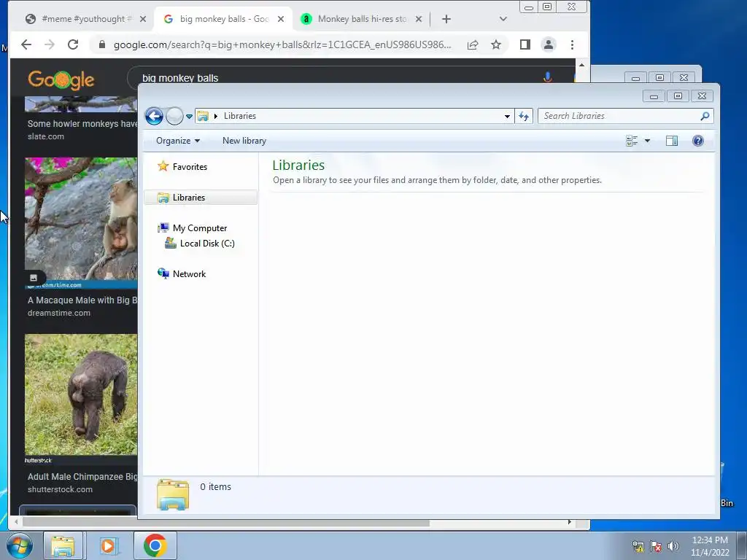Close the big monkey balls Google tab
The image size is (747, 560).
(281, 19)
